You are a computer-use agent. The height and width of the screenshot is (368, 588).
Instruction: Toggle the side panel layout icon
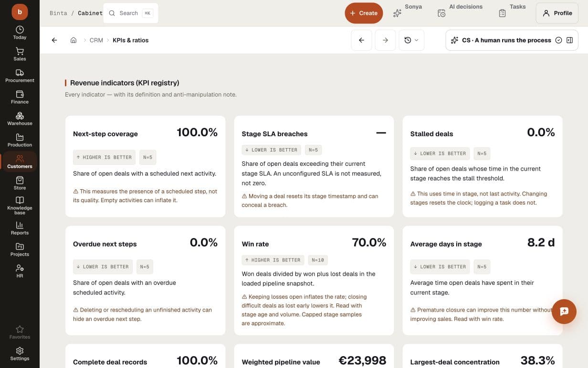569,40
